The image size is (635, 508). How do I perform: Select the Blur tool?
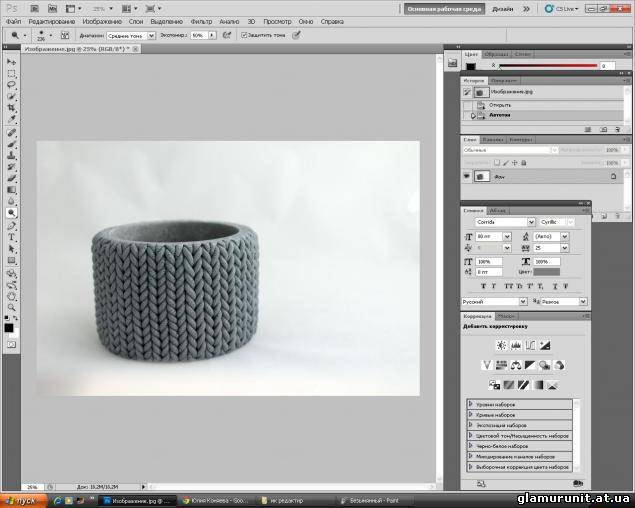pos(11,201)
